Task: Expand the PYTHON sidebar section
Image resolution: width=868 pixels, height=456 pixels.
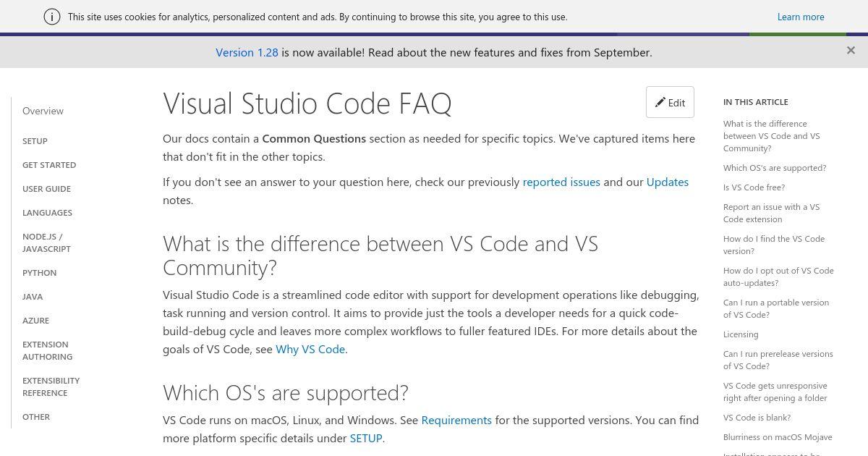Action: (39, 273)
